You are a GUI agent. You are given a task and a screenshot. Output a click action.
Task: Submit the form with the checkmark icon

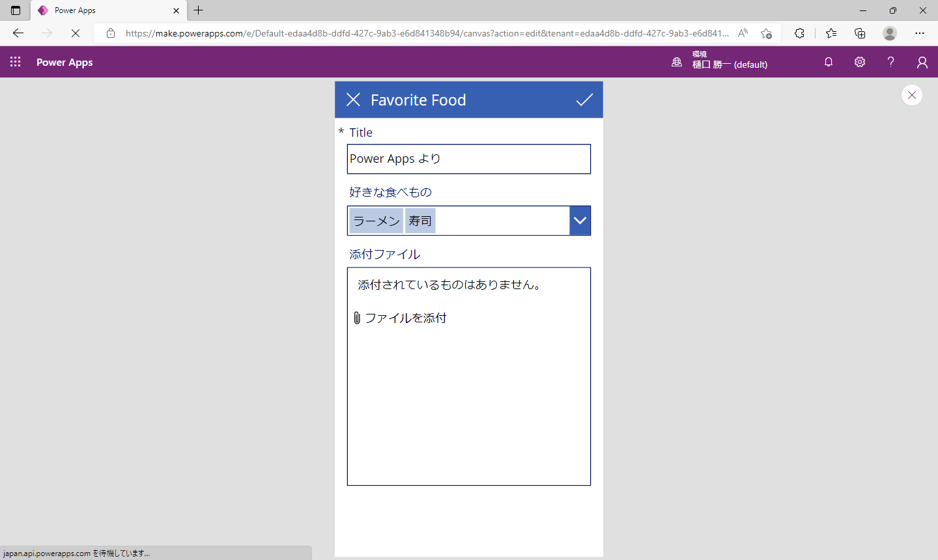coord(584,100)
